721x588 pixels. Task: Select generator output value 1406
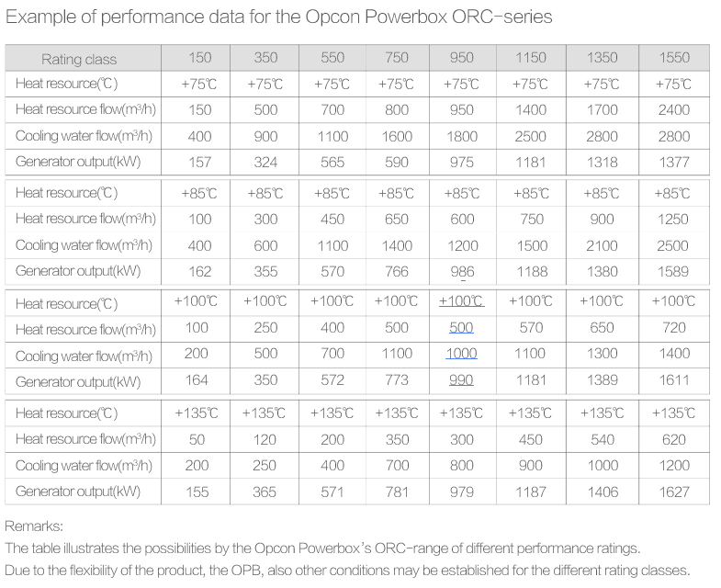pyautogui.click(x=603, y=492)
